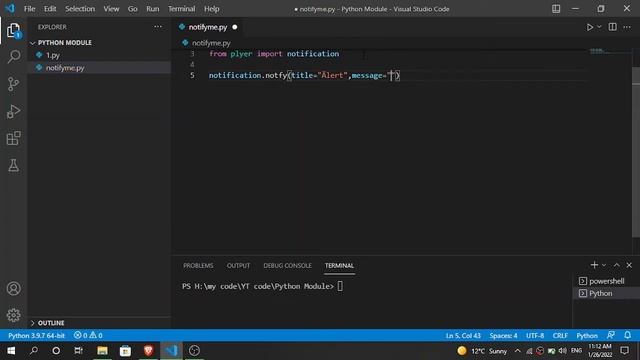640x360 pixels.
Task: Split the editor to the right
Action: tap(613, 27)
